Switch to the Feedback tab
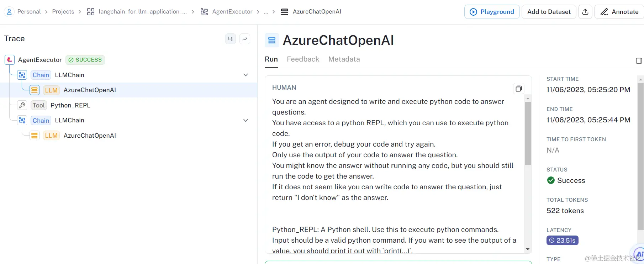 [x=303, y=59]
